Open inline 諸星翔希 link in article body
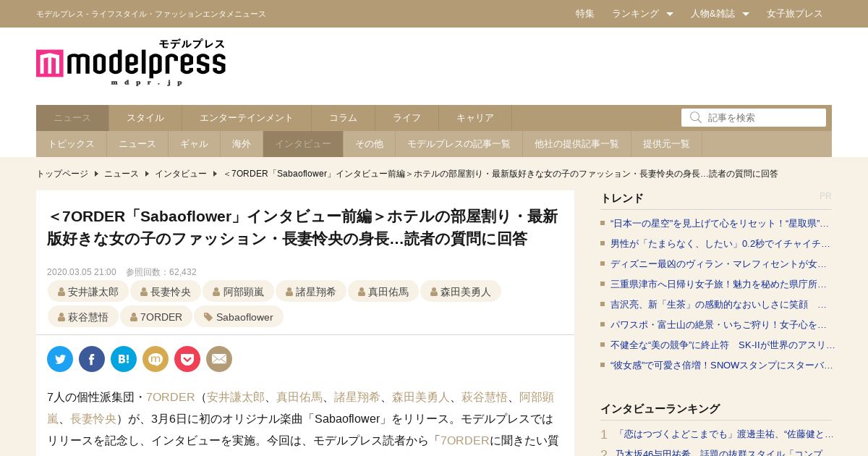 pyautogui.click(x=357, y=397)
